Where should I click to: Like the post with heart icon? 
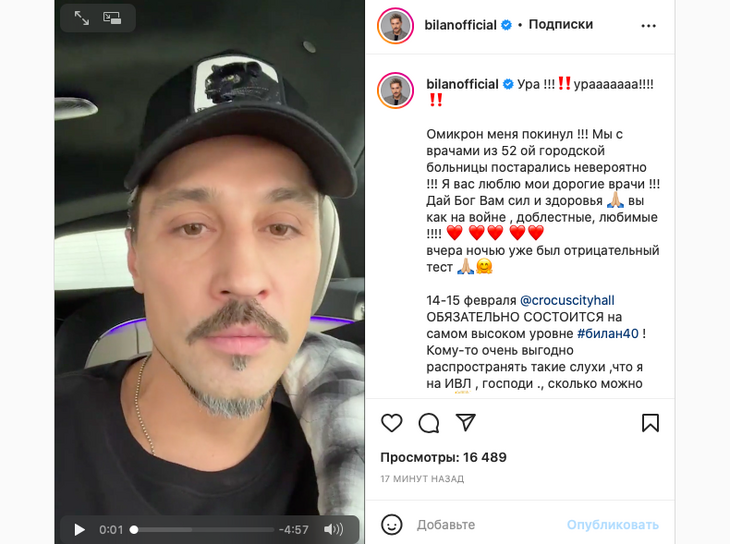(x=392, y=423)
